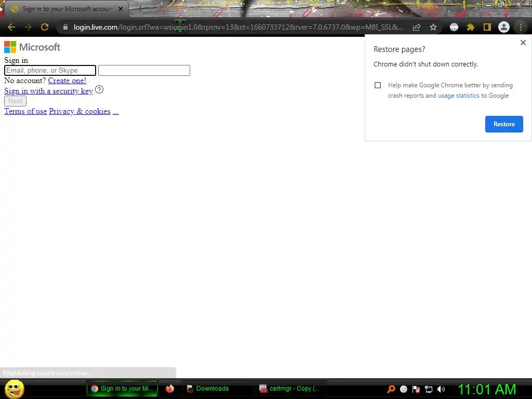
Task: Switch to Chrome Sign in taskbar item
Action: point(122,389)
